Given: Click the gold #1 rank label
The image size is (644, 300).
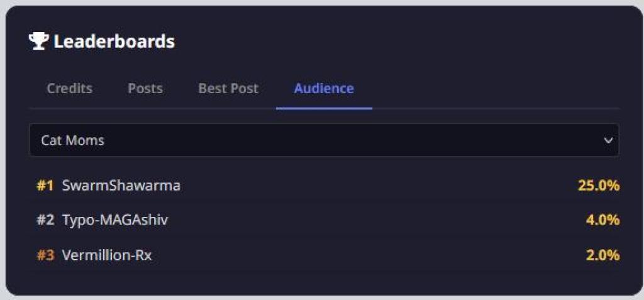Looking at the screenshot, I should tap(45, 186).
